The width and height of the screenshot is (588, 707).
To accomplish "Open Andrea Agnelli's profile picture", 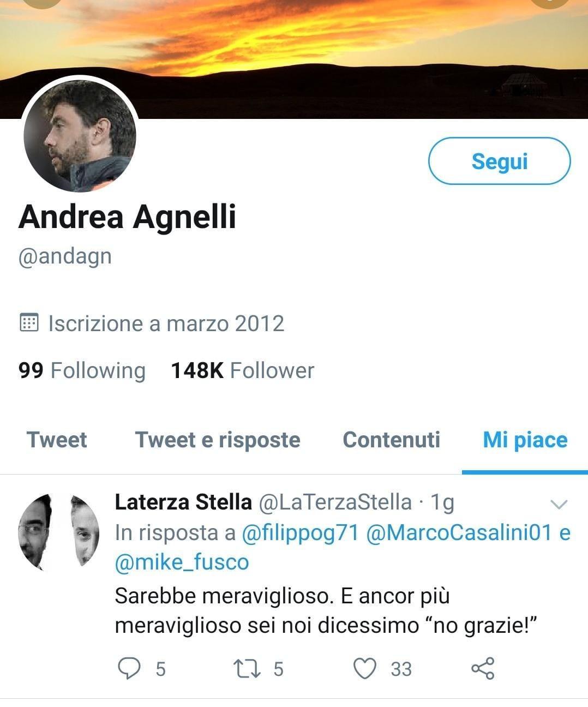I will [x=80, y=135].
